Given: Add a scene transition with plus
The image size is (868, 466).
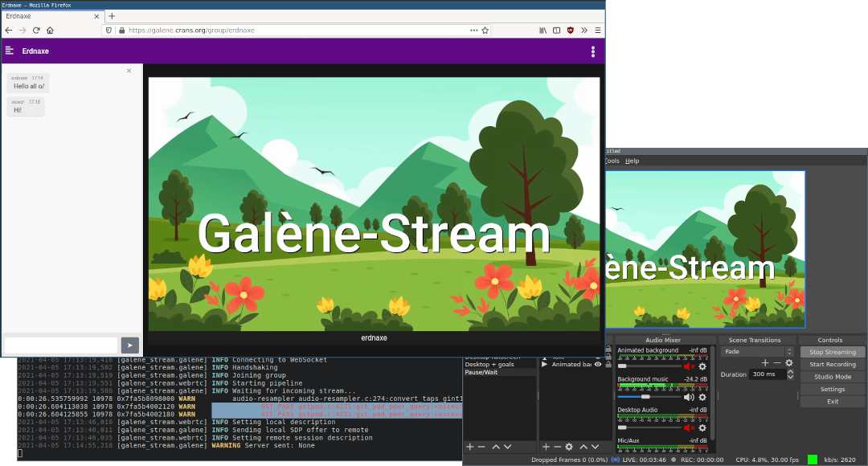Looking at the screenshot, I should pos(765,363).
